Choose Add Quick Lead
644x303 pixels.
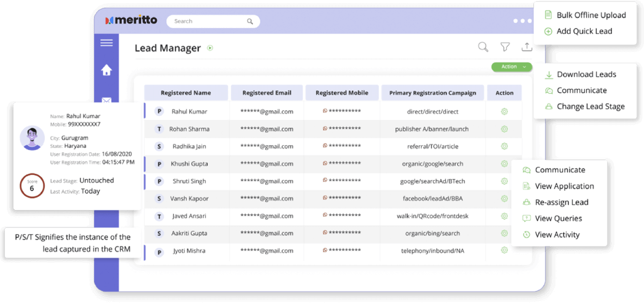584,31
